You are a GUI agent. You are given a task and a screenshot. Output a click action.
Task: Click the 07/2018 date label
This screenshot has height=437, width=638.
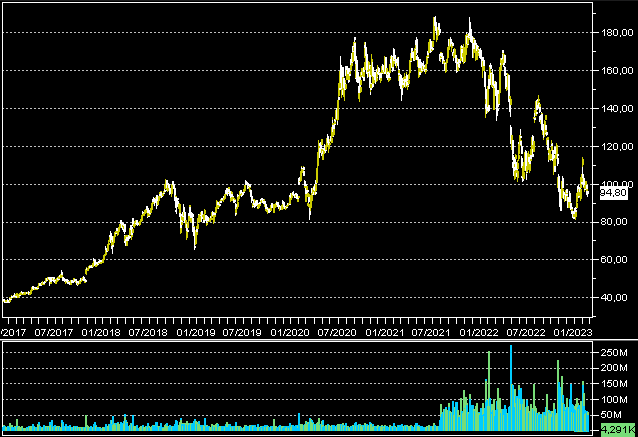pyautogui.click(x=148, y=332)
